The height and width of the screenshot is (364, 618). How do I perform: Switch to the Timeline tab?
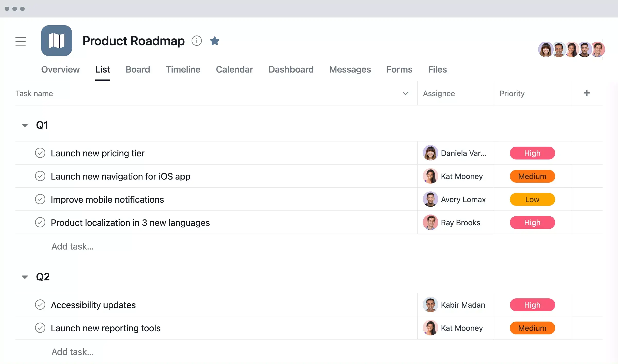click(x=183, y=69)
